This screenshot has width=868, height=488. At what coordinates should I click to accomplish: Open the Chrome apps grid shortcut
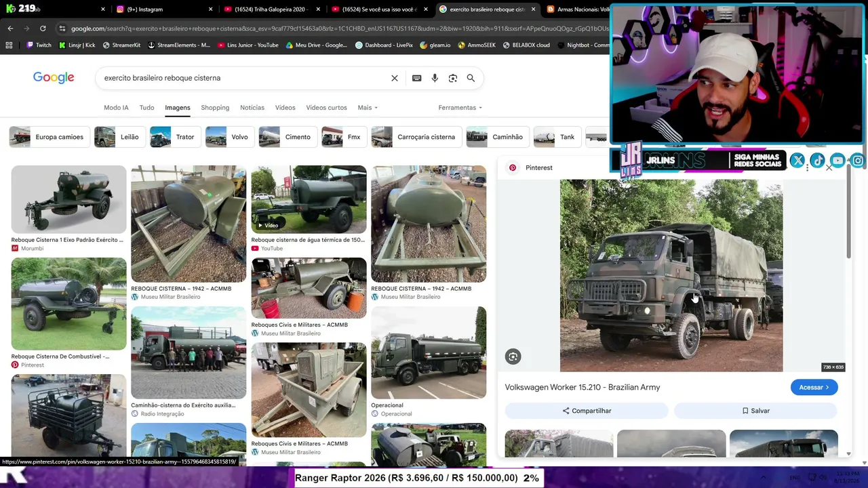click(x=9, y=45)
